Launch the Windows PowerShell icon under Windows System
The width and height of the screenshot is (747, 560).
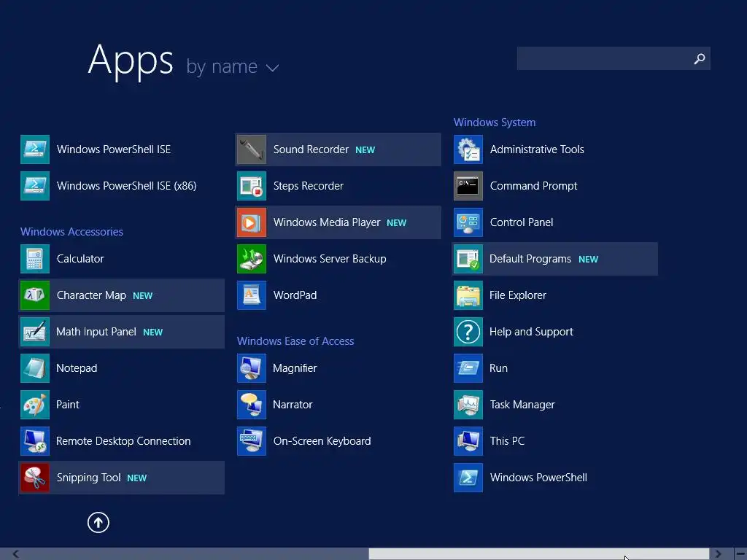tap(468, 478)
